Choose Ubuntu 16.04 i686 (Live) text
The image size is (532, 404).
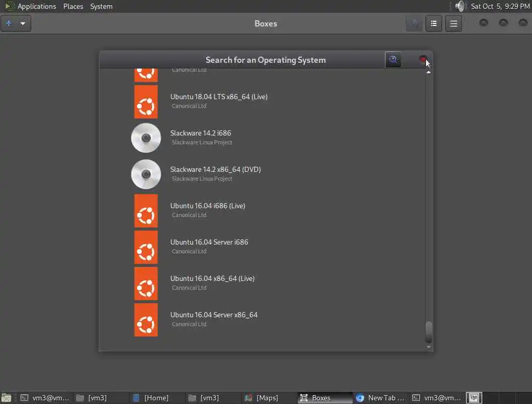click(208, 206)
